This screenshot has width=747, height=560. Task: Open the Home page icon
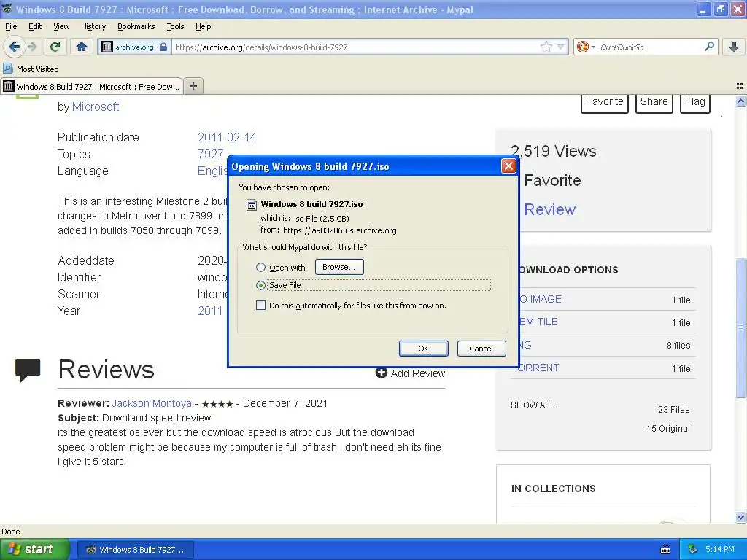point(82,47)
